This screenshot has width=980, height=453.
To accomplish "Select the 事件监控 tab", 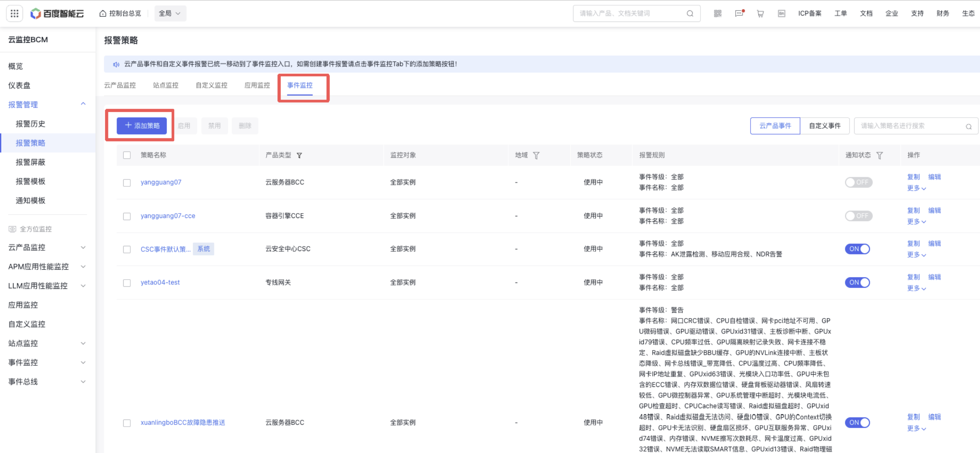I will tap(300, 85).
